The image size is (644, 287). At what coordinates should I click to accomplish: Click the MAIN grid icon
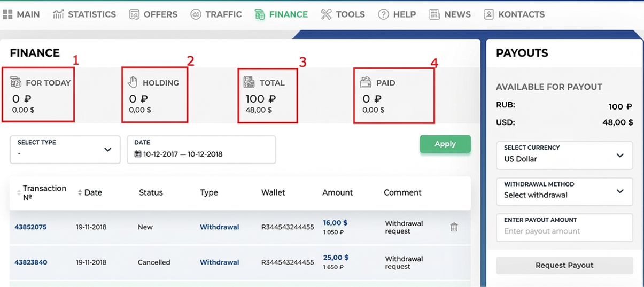click(x=7, y=14)
